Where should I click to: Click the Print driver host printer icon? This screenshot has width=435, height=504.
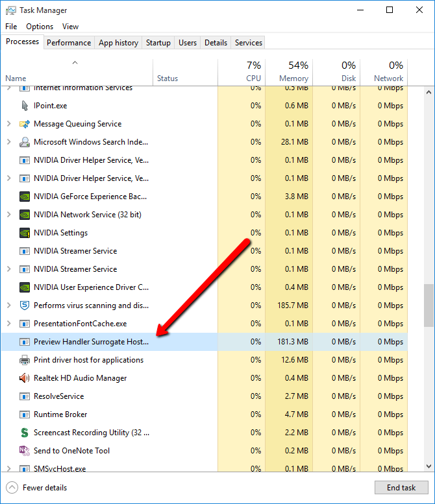point(25,360)
